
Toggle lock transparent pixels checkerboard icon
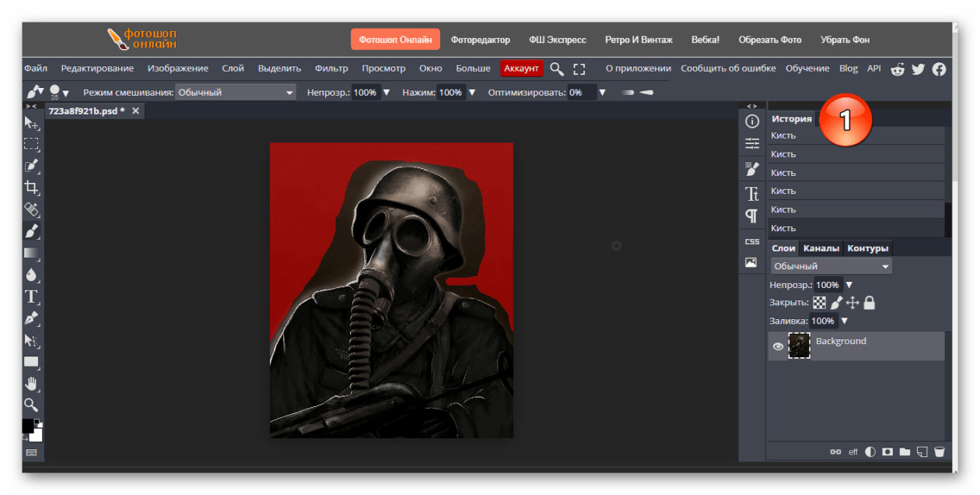(821, 303)
